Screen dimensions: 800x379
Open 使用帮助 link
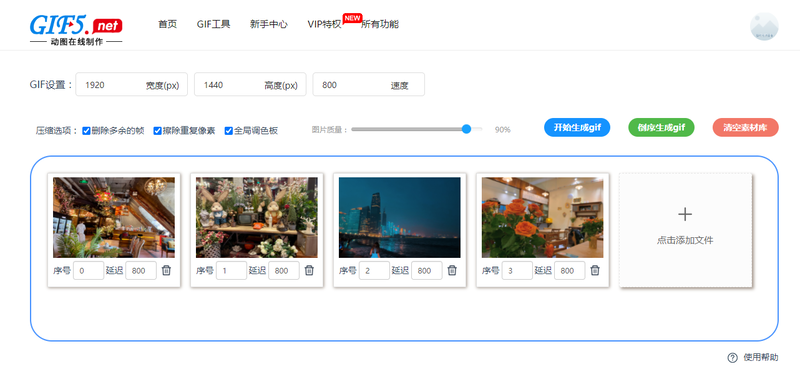(x=761, y=358)
